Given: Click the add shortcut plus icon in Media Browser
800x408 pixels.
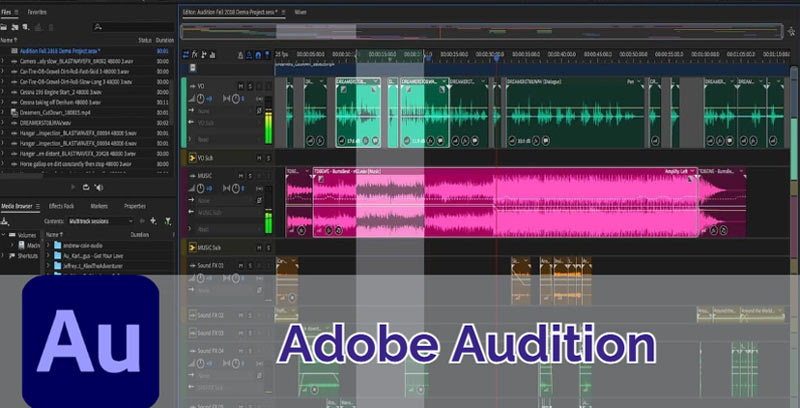Looking at the screenshot, I should (x=153, y=221).
